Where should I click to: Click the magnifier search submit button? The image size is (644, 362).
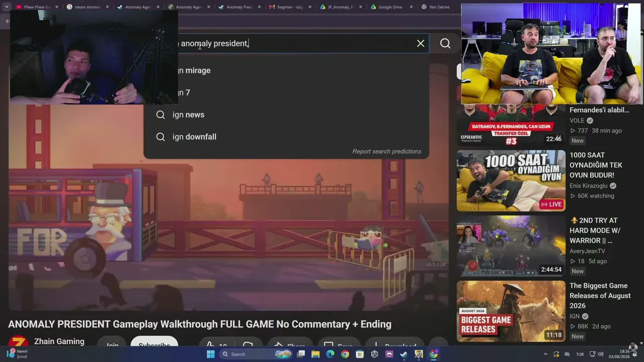pos(445,43)
